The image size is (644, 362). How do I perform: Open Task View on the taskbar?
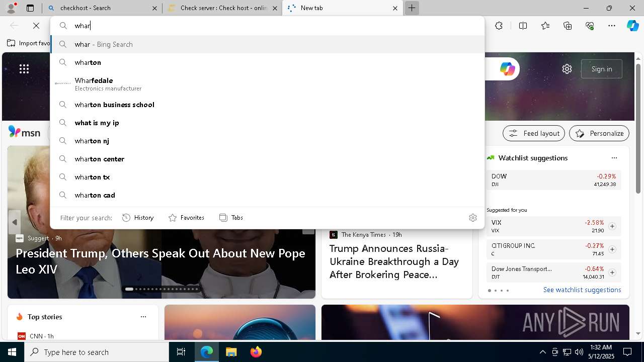click(x=181, y=352)
